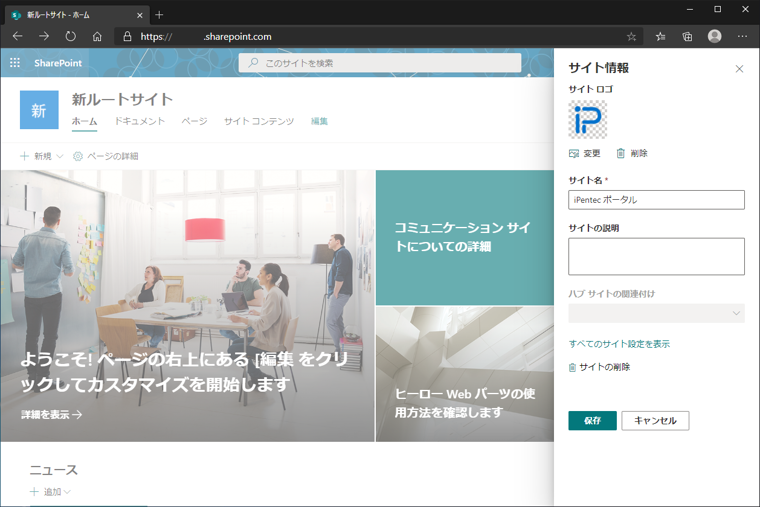760x507 pixels.
Task: Open browser settings and more menu
Action: click(x=742, y=36)
